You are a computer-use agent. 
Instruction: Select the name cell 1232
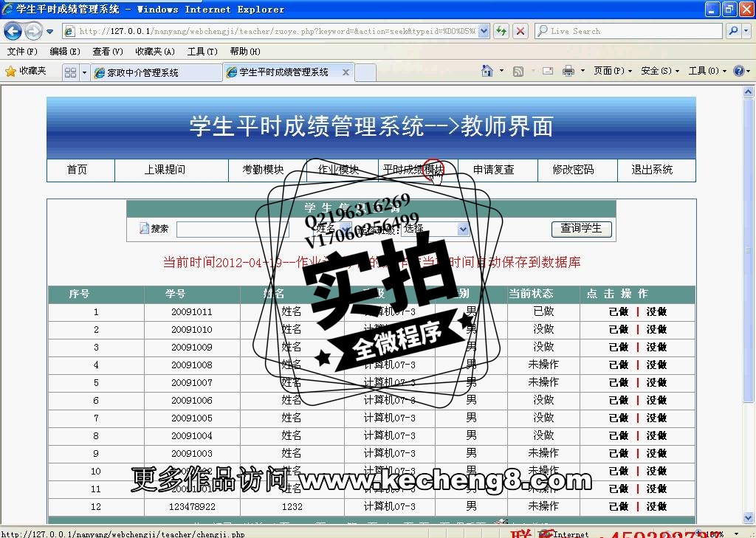pos(292,507)
